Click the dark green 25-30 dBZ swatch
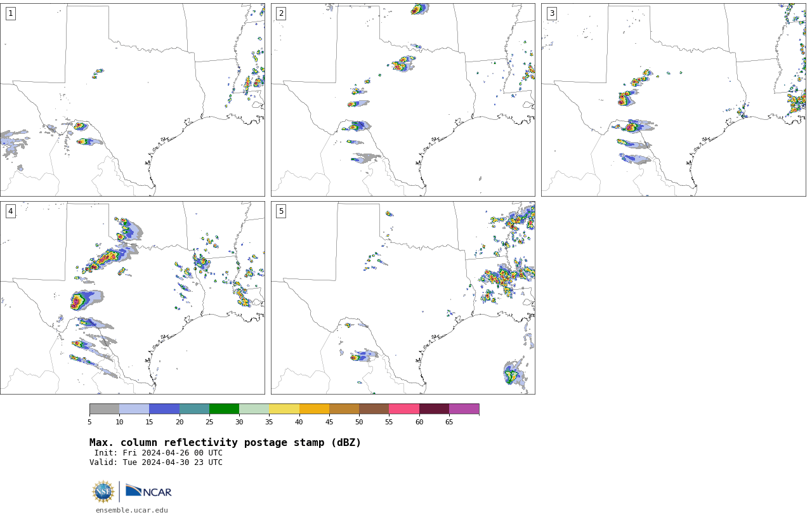 coord(225,409)
